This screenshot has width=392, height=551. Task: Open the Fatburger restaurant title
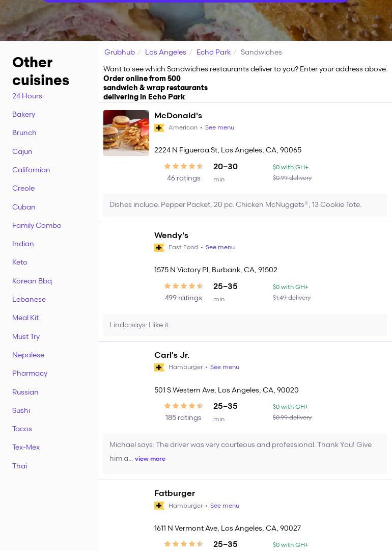tap(175, 493)
